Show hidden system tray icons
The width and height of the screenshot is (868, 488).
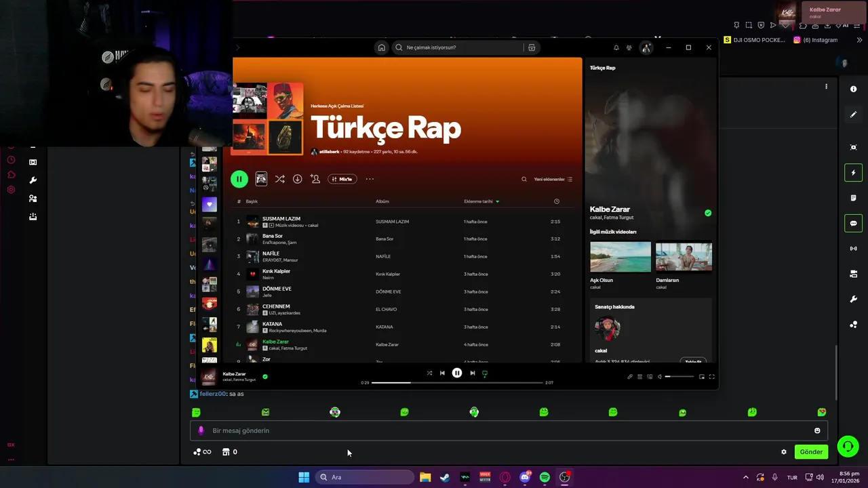(745, 477)
